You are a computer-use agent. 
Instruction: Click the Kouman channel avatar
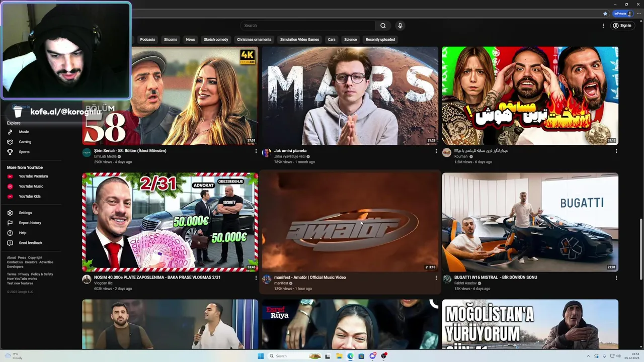[x=447, y=153]
